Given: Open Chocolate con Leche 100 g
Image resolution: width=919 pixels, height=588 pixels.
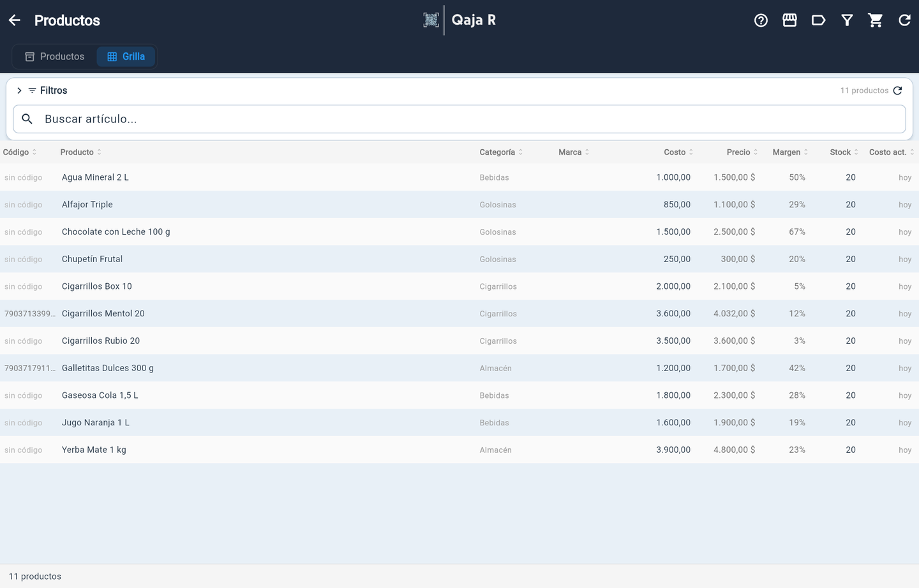Looking at the screenshot, I should click(x=116, y=232).
